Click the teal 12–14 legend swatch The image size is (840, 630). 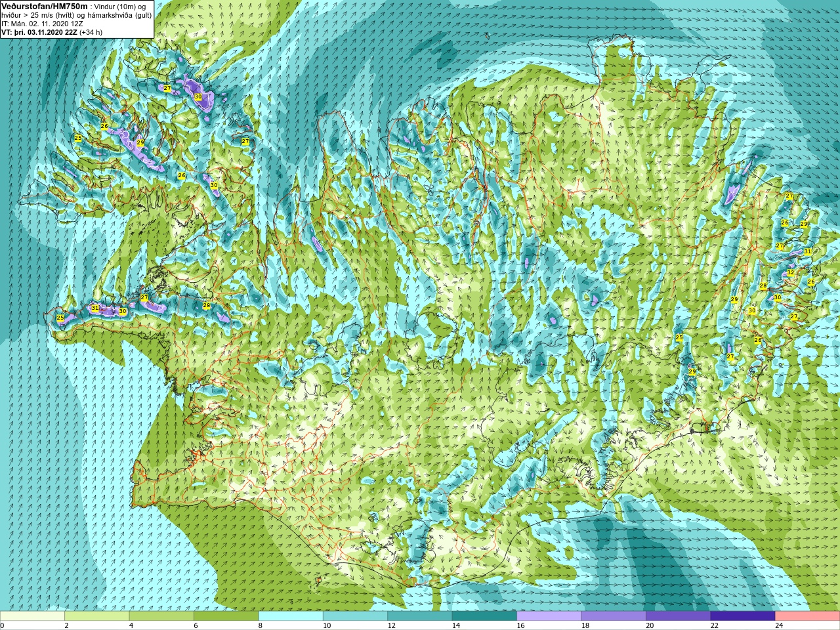tap(420, 616)
